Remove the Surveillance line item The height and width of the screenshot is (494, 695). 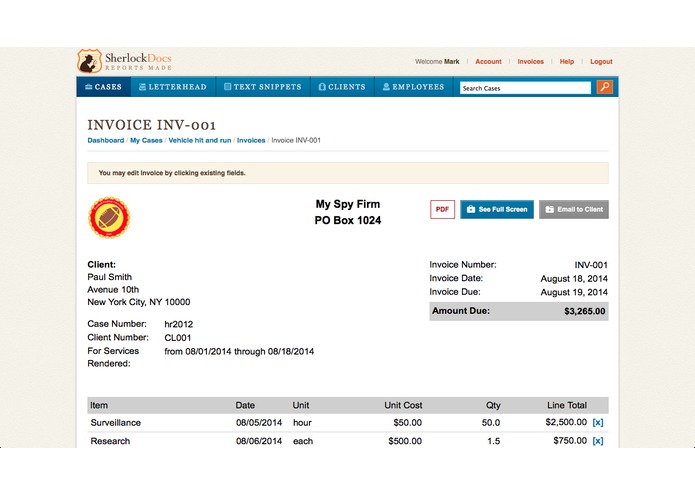click(x=598, y=423)
